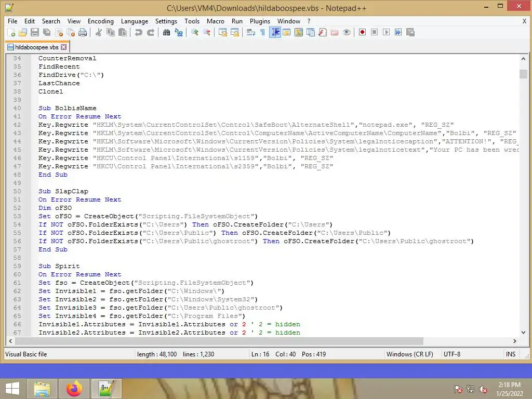532x399 pixels.
Task: Open the Document List panel icon
Action: 311,32
